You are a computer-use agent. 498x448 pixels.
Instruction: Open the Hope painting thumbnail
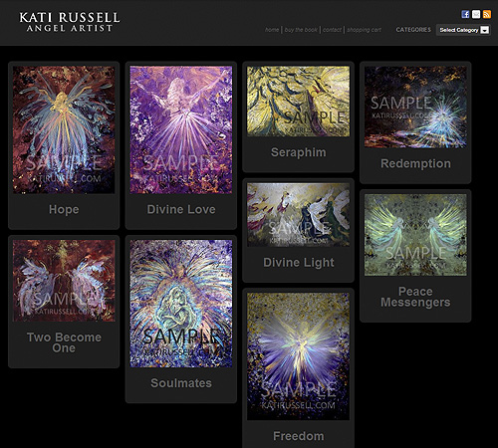click(64, 129)
